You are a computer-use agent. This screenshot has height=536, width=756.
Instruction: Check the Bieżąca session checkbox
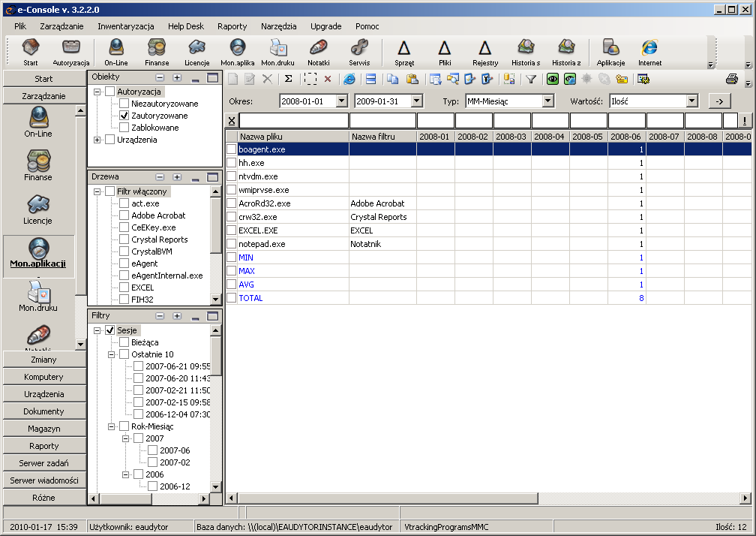point(124,342)
